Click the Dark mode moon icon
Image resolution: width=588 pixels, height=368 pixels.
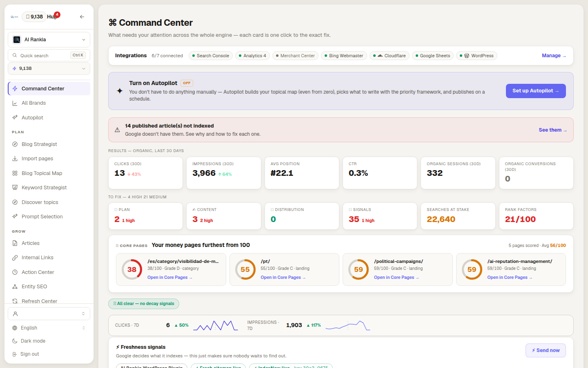point(15,341)
